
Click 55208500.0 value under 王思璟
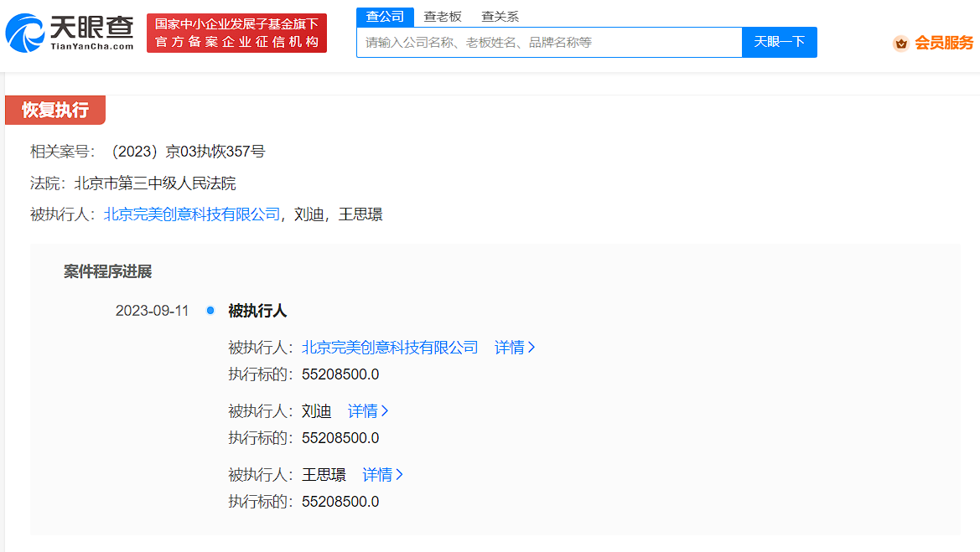[340, 502]
